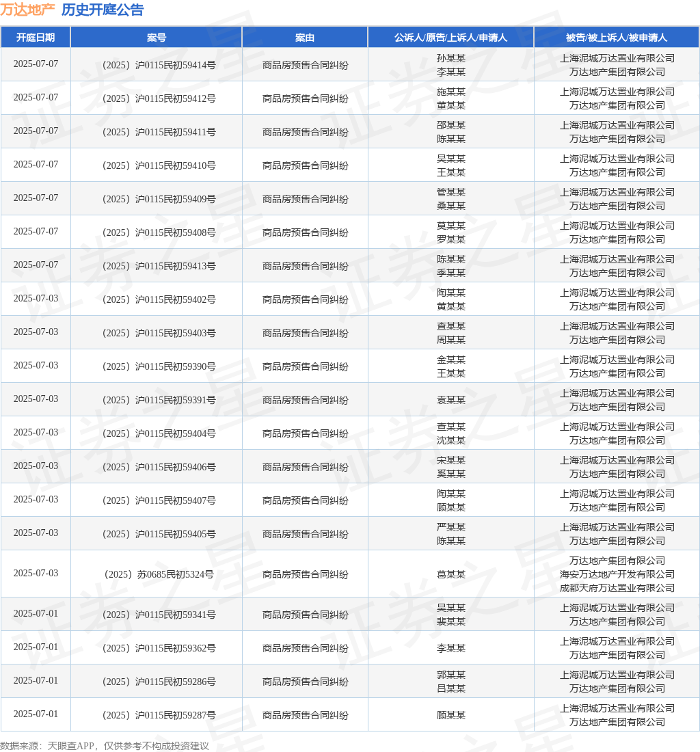Screen dimensions: 700x752
Task: Click the 历史开庭公告 heading
Action: (x=103, y=10)
